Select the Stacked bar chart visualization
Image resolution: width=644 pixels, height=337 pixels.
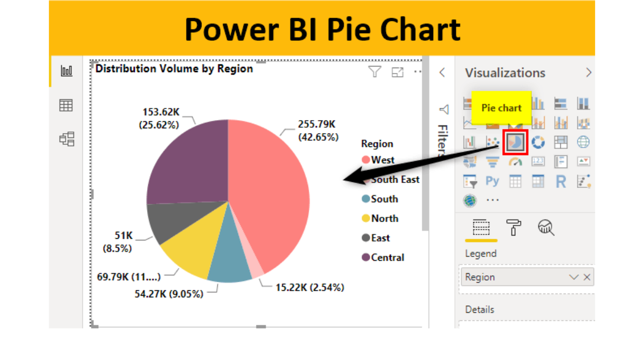(x=467, y=103)
